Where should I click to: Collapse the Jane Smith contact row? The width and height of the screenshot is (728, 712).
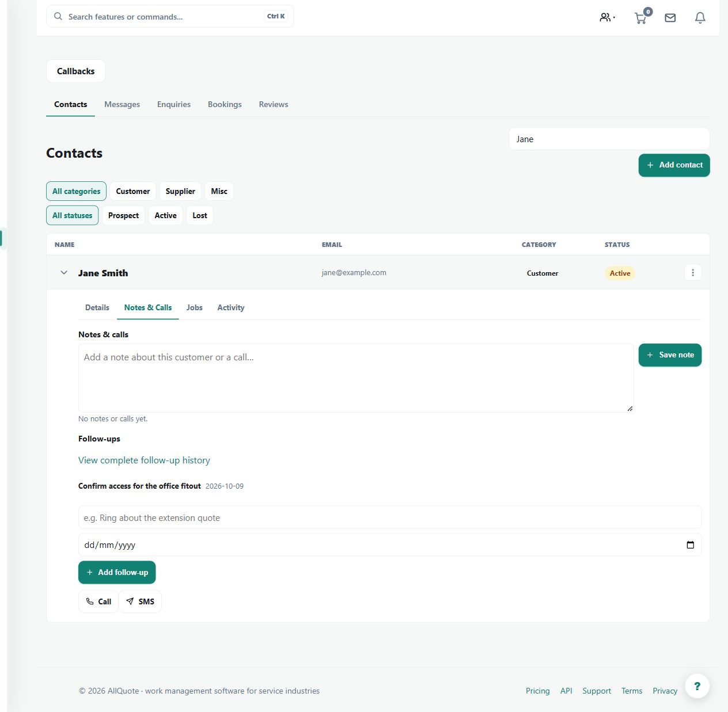pos(64,273)
